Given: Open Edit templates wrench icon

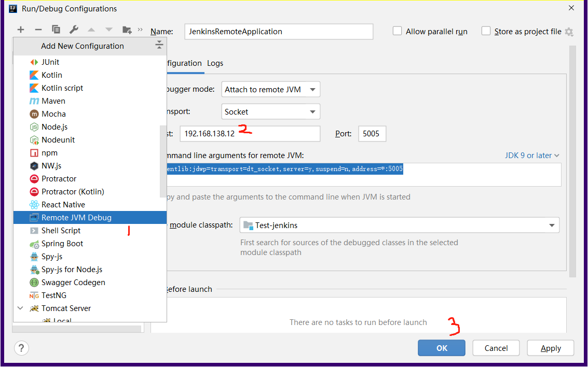Looking at the screenshot, I should point(74,30).
